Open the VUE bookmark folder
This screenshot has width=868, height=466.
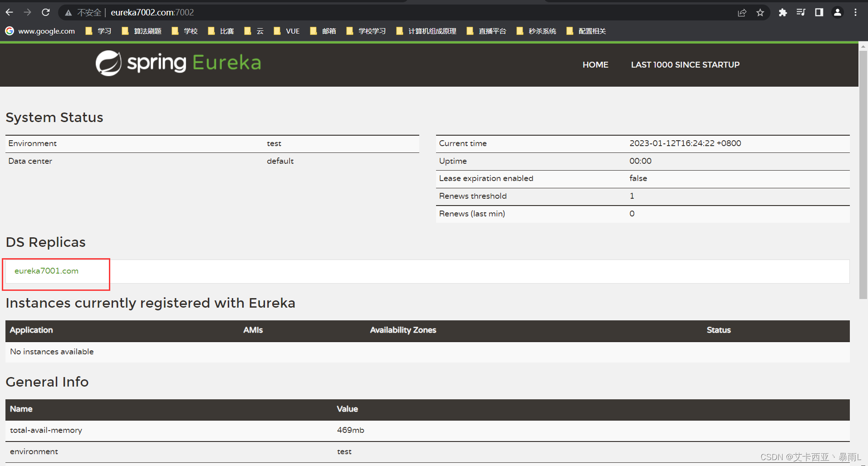click(x=286, y=31)
